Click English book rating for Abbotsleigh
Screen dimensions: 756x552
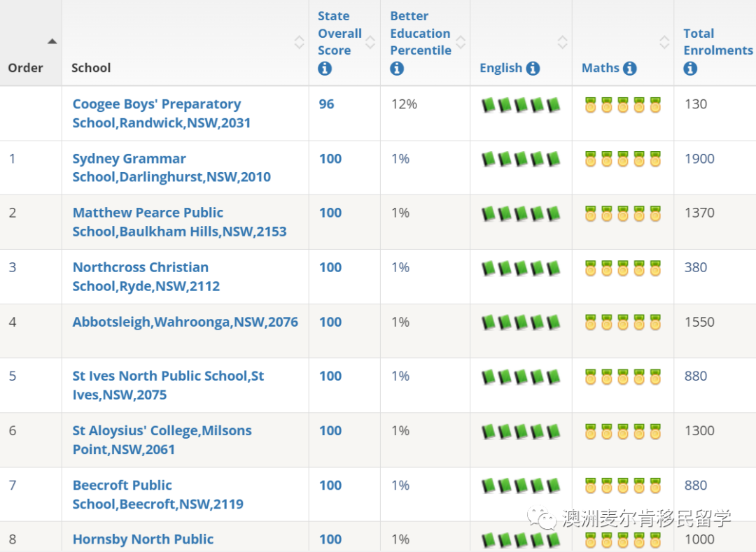521,323
